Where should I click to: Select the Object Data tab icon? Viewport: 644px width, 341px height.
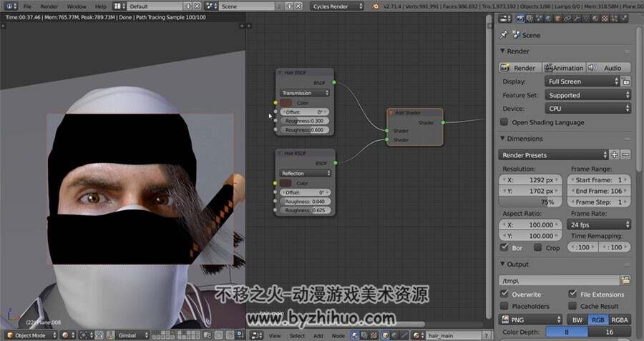click(x=585, y=19)
